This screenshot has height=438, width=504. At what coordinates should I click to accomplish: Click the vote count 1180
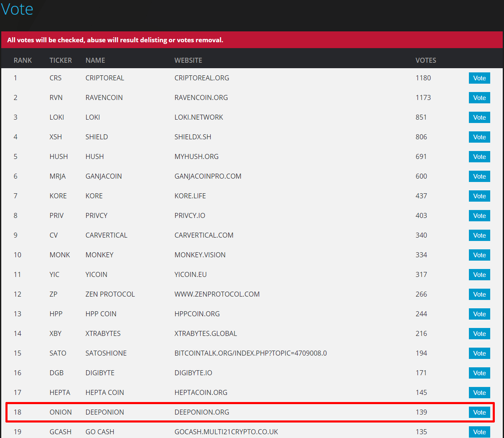[x=423, y=78]
